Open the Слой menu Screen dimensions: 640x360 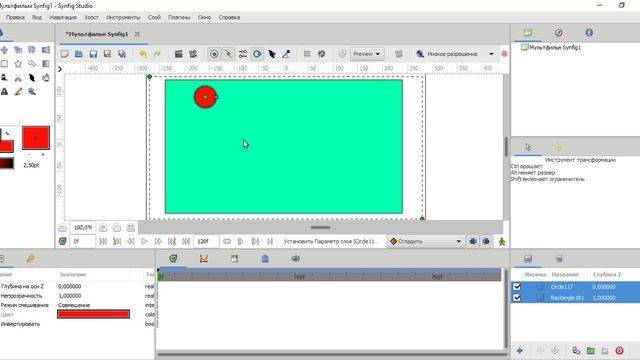pos(154,18)
